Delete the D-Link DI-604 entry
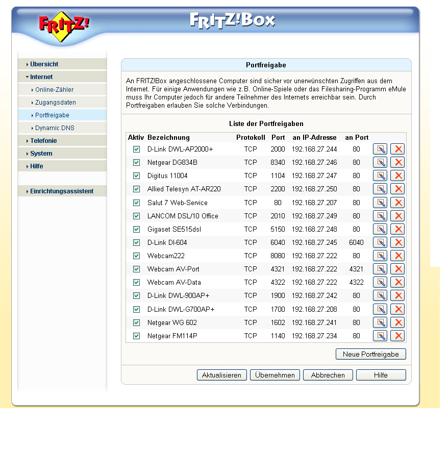 click(397, 242)
